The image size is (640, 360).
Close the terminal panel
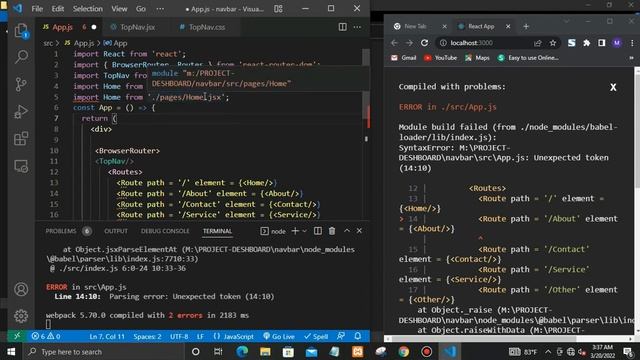359,231
